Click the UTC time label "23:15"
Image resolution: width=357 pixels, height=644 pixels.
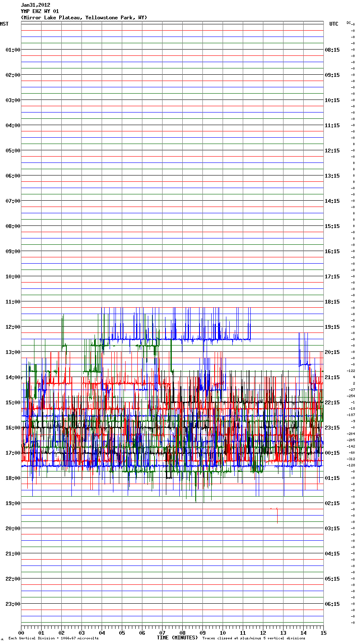click(332, 428)
